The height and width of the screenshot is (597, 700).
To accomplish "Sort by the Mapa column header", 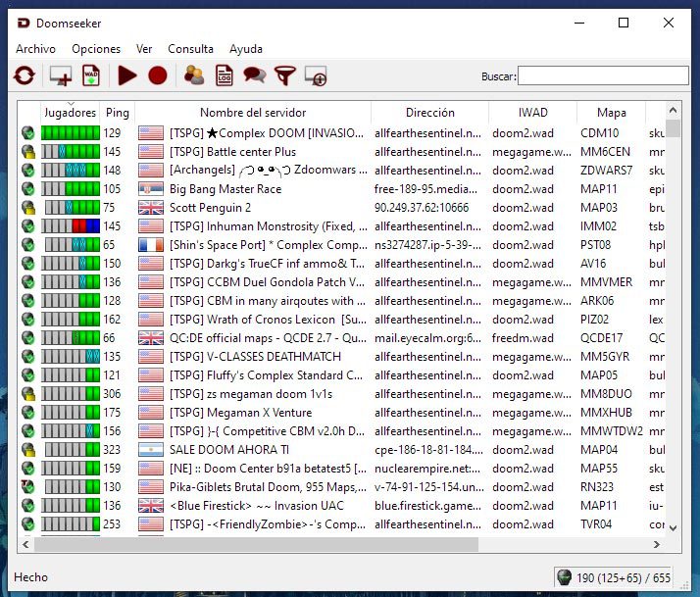I will coord(611,113).
